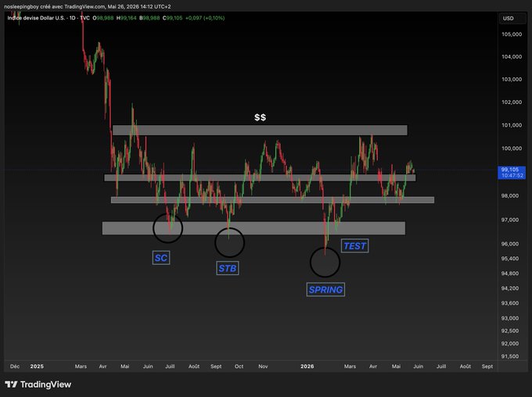Select the TEST text label
The image size is (532, 397).
pos(354,246)
